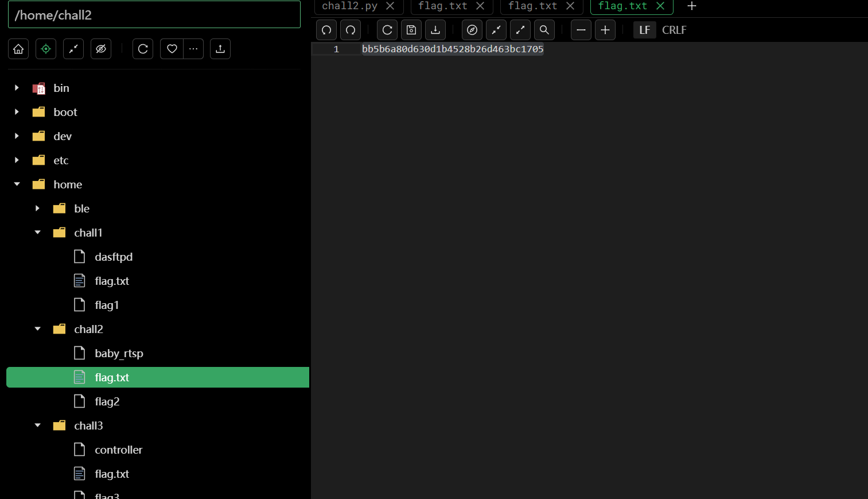The width and height of the screenshot is (868, 499).
Task: Open the upload icon in file panel
Action: [x=220, y=49]
